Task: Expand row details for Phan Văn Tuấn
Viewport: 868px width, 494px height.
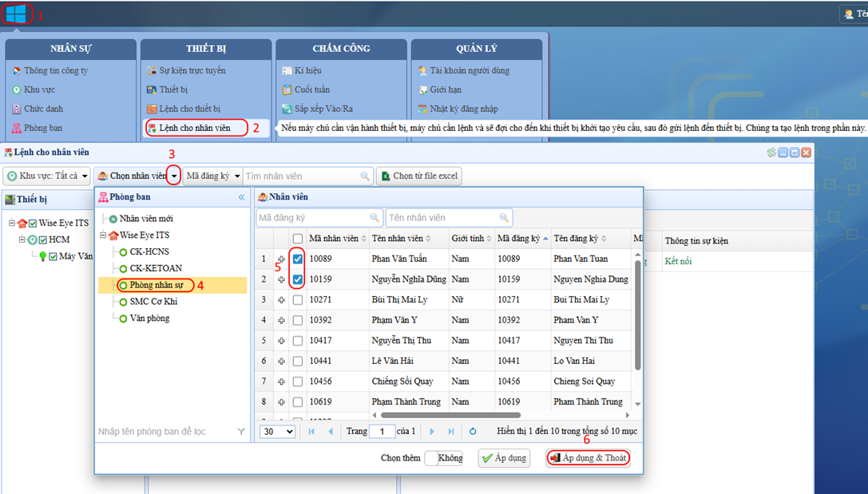Action: [x=281, y=259]
